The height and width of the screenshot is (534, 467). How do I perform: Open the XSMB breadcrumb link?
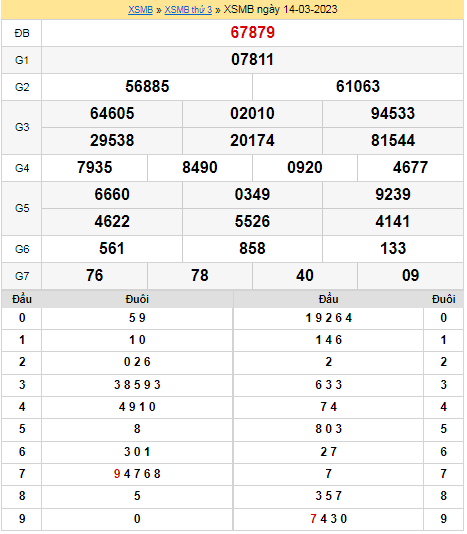[140, 9]
